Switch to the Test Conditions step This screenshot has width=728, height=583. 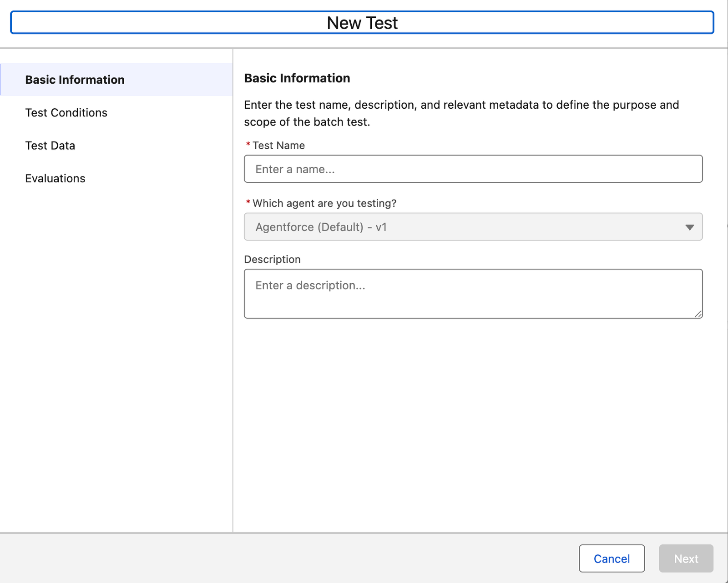(66, 112)
